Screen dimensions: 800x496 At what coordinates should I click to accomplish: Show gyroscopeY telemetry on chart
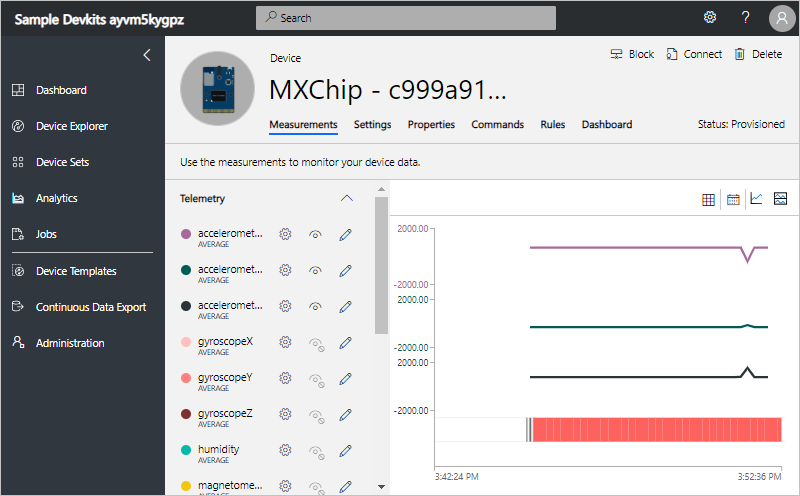316,378
